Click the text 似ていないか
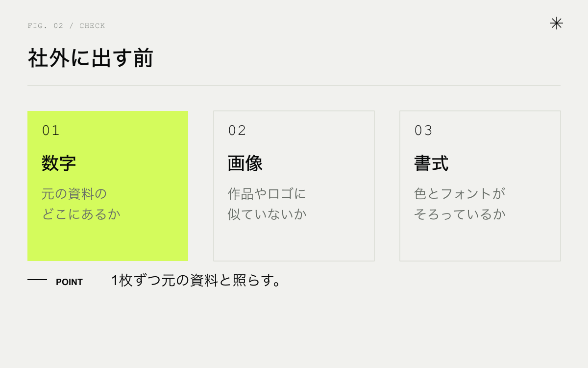 coord(267,214)
